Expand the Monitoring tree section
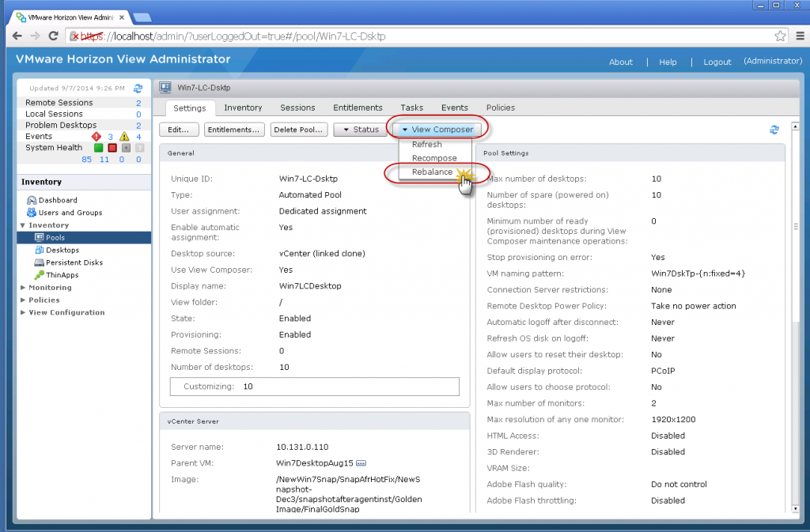810x532 pixels. point(23,288)
